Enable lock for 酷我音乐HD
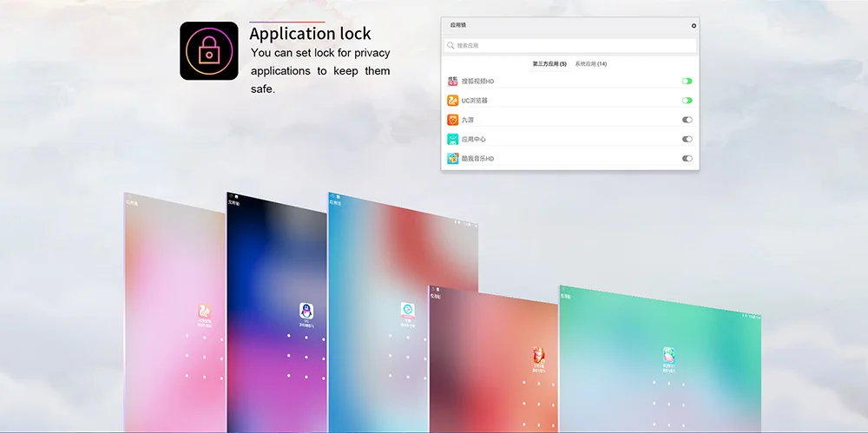 click(x=687, y=158)
